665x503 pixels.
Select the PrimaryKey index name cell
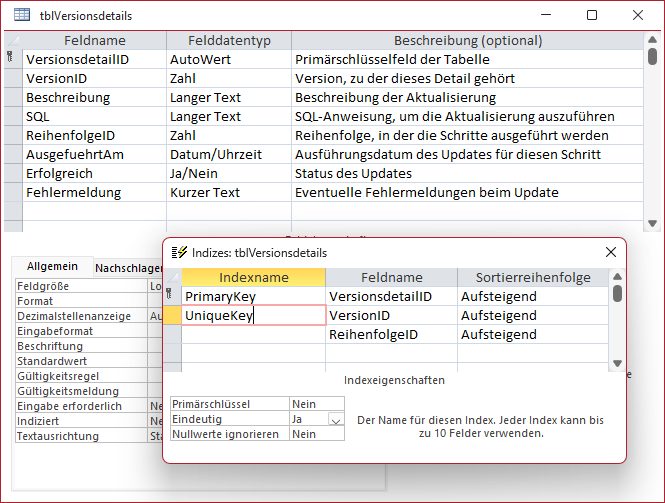point(254,296)
